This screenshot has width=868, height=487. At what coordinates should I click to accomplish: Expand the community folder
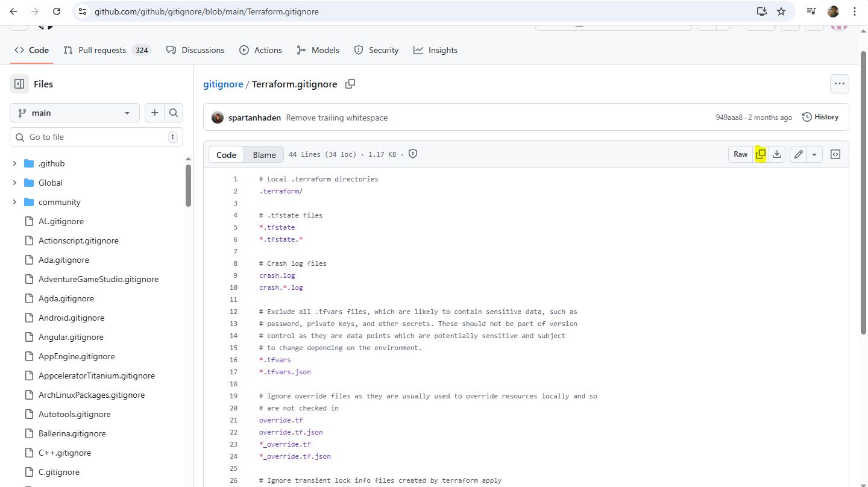[14, 202]
